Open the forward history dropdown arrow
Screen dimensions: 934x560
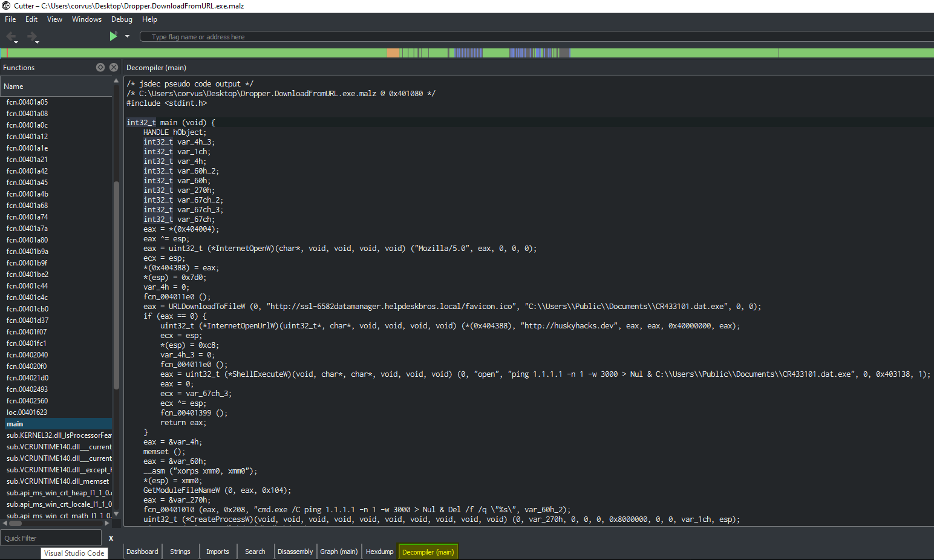pos(37,42)
